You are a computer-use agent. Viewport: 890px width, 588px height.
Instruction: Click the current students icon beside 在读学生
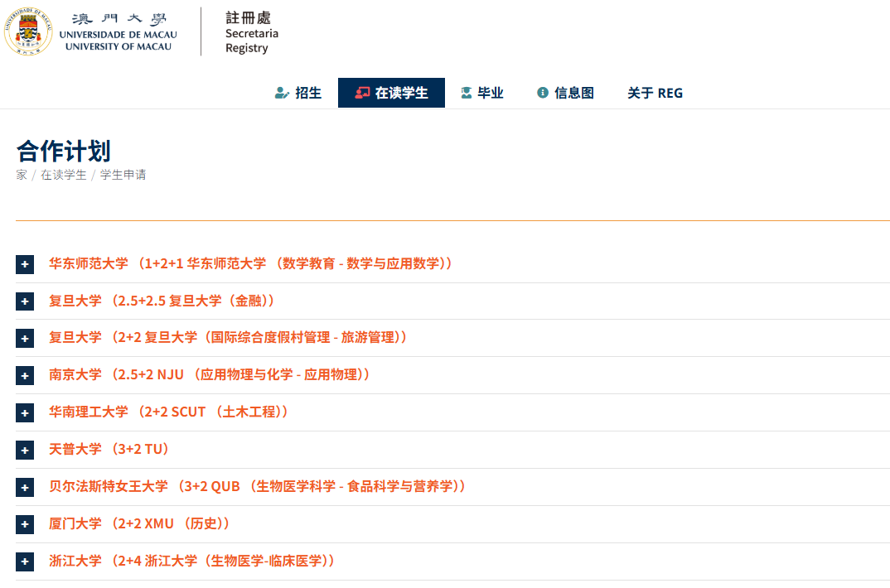click(362, 93)
